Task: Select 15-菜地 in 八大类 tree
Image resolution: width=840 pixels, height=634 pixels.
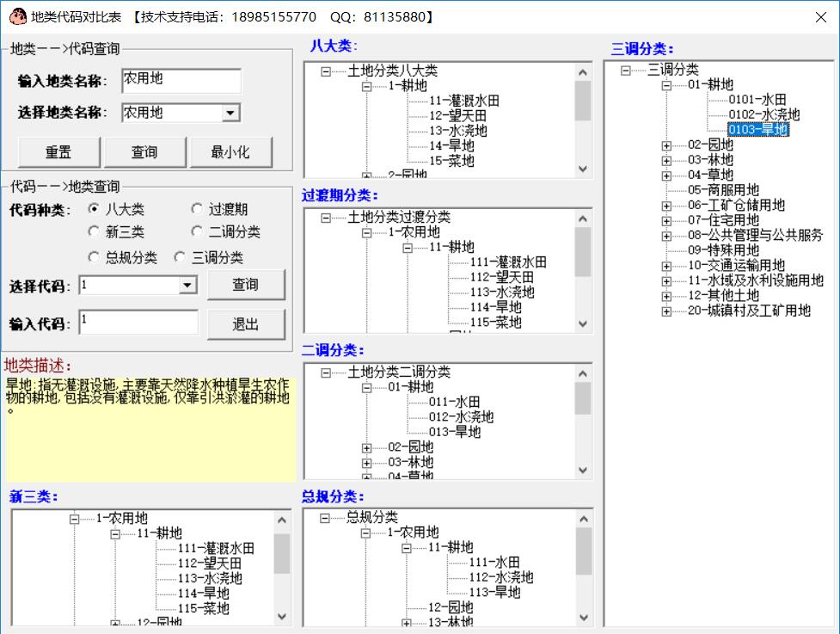Action: pos(451,161)
